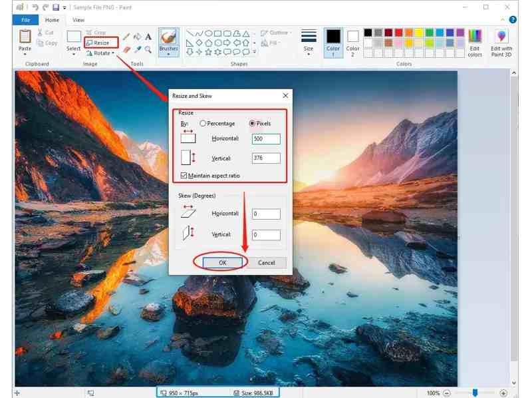Pick the red color swatch

click(x=398, y=32)
